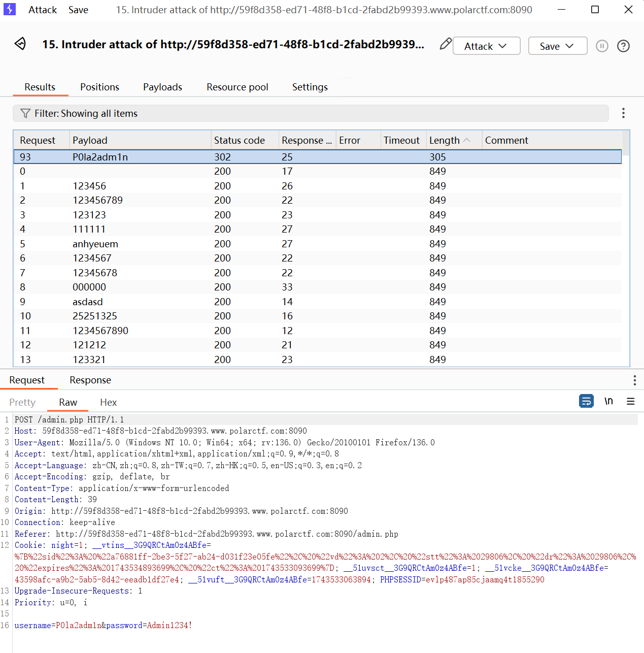The width and height of the screenshot is (644, 653).
Task: Open help with the question mark icon
Action: [623, 46]
